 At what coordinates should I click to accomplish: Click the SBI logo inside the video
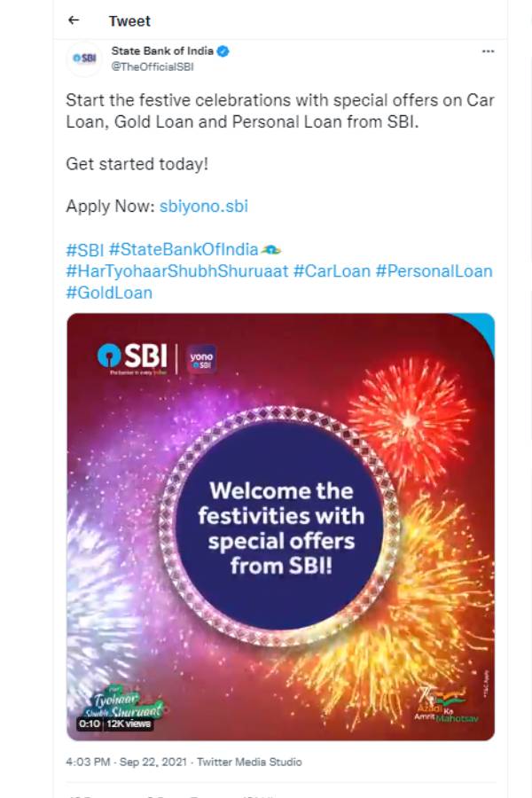pyautogui.click(x=132, y=357)
